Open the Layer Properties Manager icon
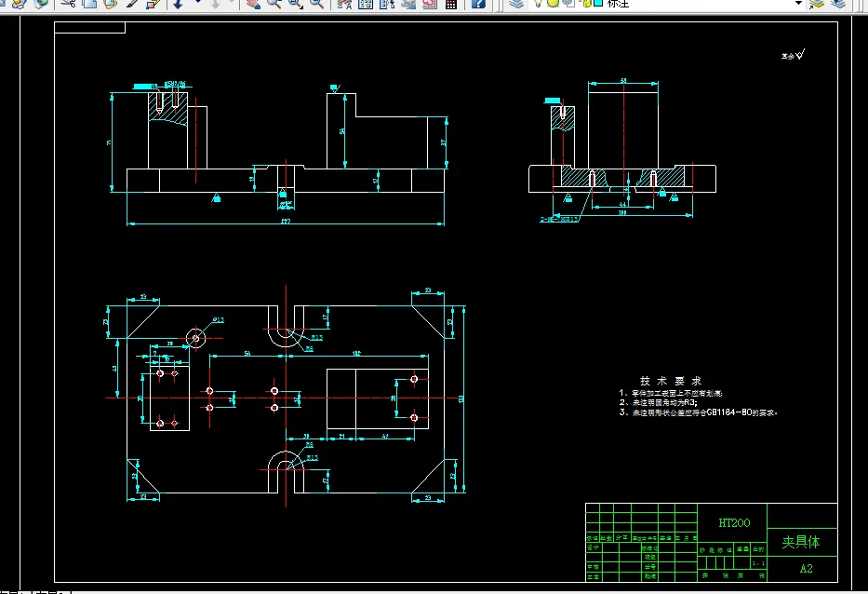 coord(516,4)
